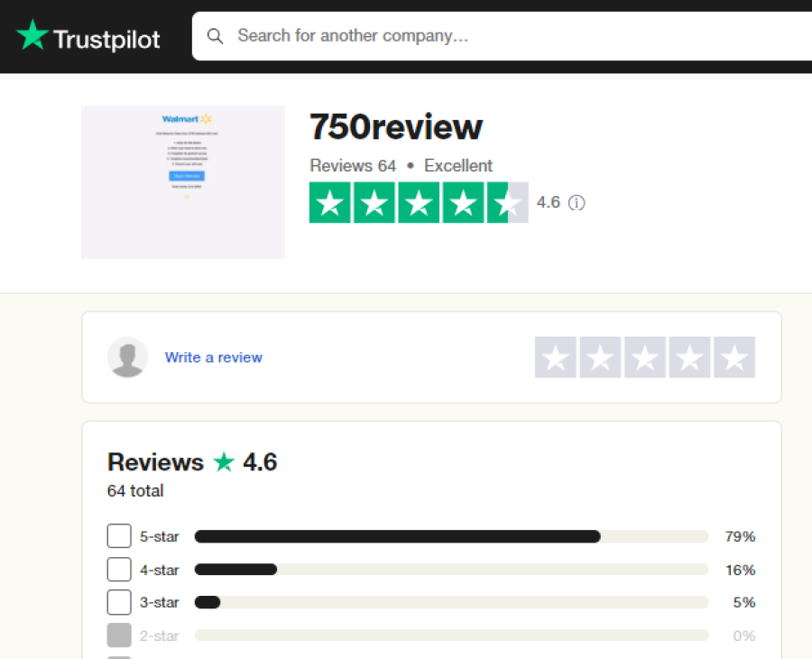Viewport: 812px width, 659px height.
Task: Click the Write a review link
Action: point(213,357)
